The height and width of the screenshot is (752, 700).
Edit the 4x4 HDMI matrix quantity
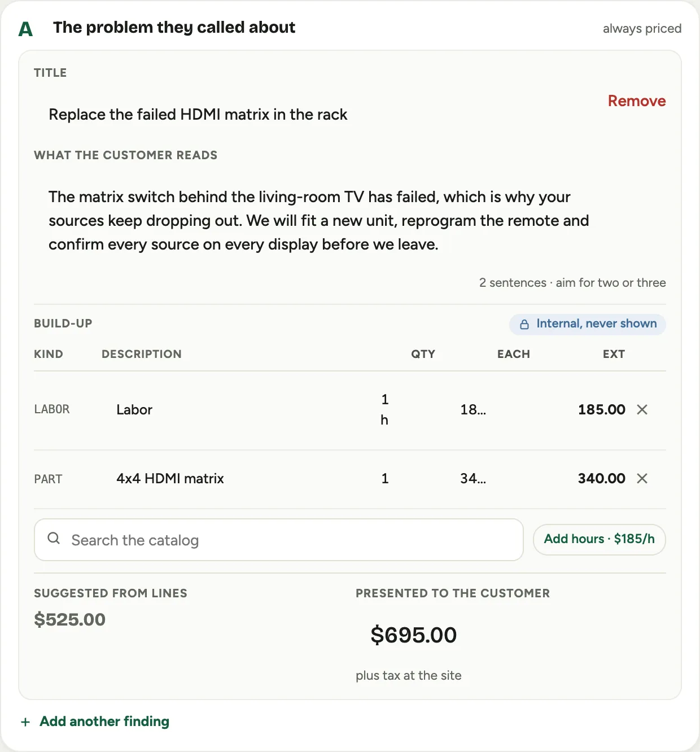point(385,479)
